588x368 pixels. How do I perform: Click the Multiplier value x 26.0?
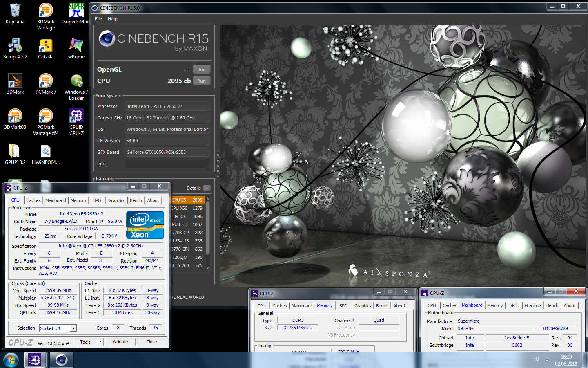click(58, 298)
